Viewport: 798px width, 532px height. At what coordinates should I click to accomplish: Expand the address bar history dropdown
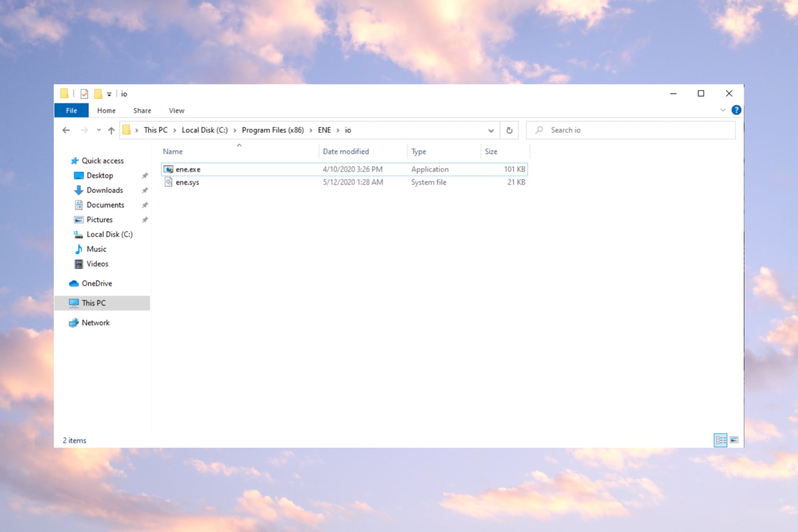coord(491,131)
